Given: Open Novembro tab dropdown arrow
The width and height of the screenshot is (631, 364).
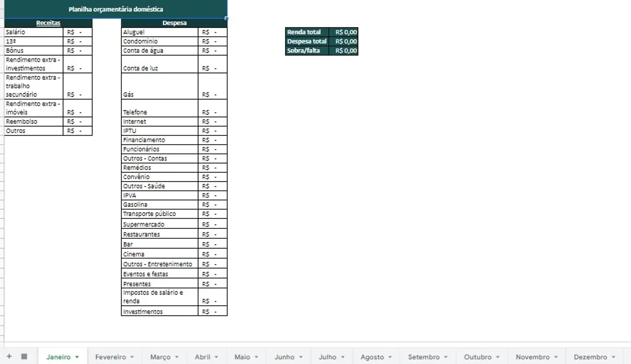Looking at the screenshot, I should coord(556,357).
